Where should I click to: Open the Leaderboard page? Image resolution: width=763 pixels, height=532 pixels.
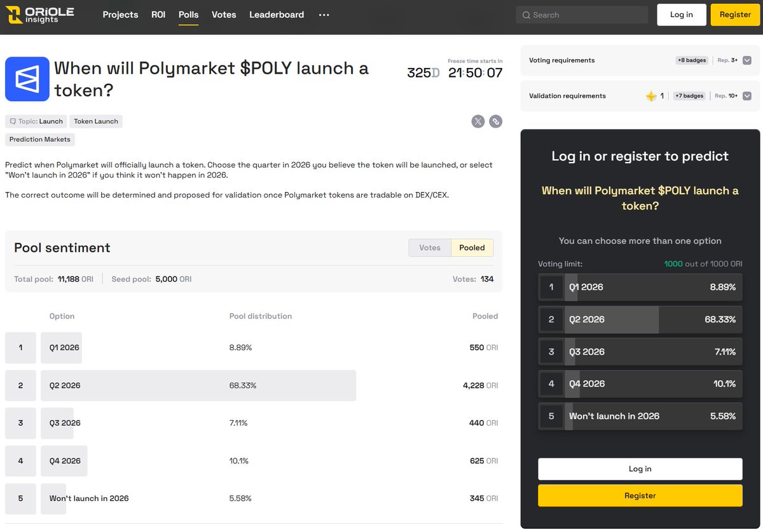(277, 15)
